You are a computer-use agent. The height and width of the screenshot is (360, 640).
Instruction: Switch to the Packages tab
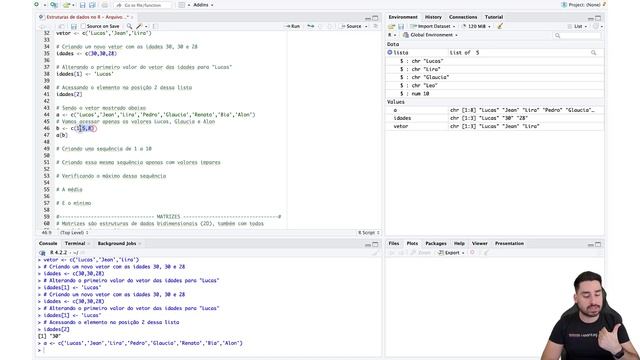(436, 243)
